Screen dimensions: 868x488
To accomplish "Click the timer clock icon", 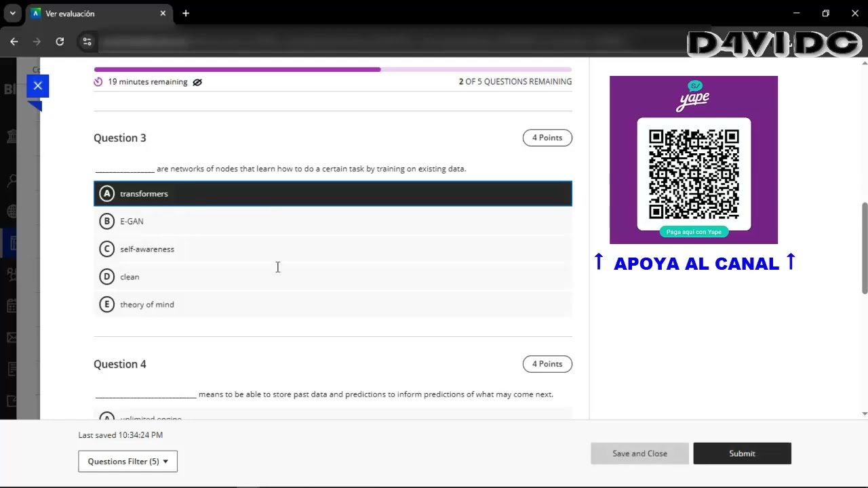I will coord(98,82).
